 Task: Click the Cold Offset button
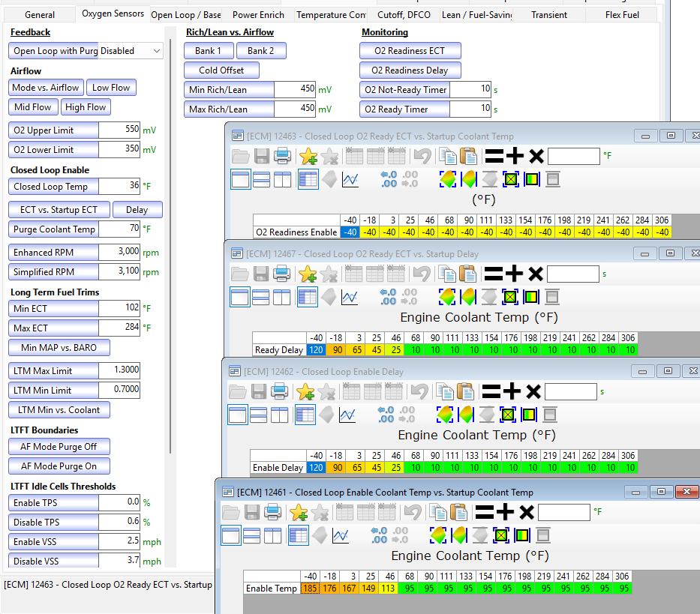(x=221, y=70)
